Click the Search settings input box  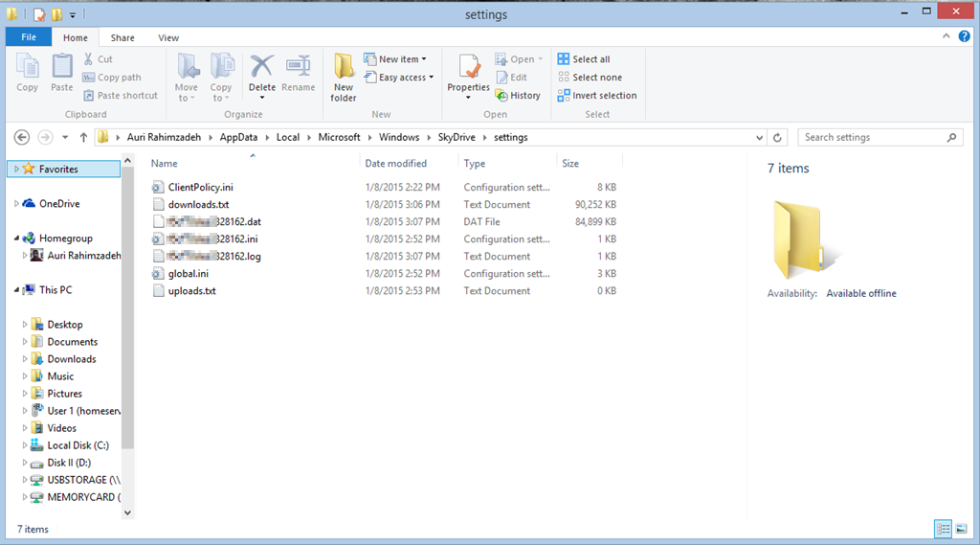(x=871, y=137)
